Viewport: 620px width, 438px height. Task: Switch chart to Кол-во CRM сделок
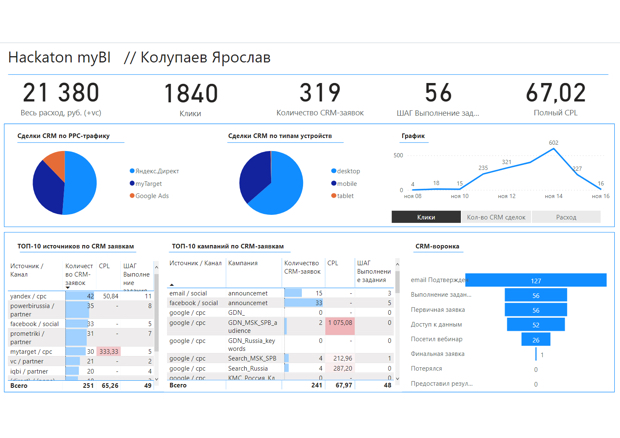point(496,217)
